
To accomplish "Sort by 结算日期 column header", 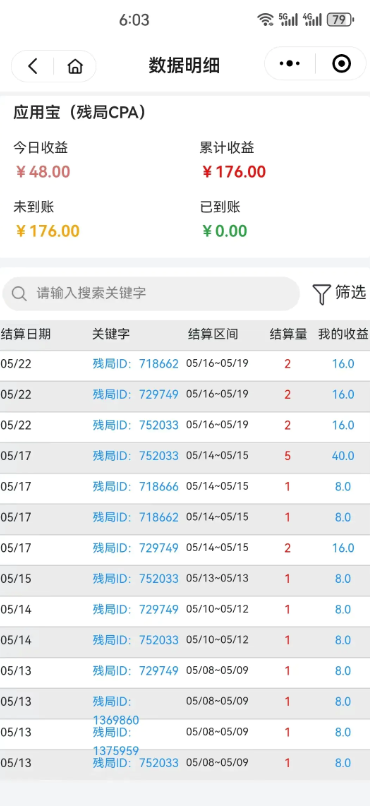I will [26, 334].
